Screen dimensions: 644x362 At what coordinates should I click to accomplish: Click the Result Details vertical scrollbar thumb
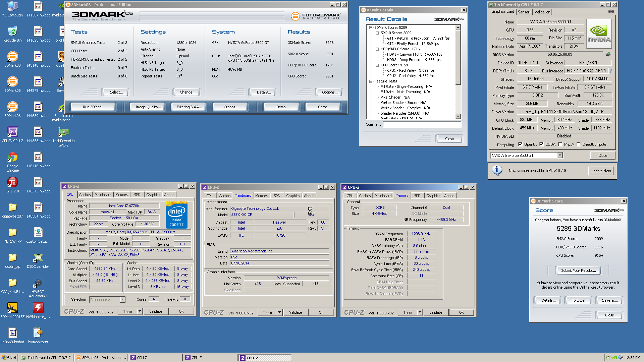click(458, 57)
